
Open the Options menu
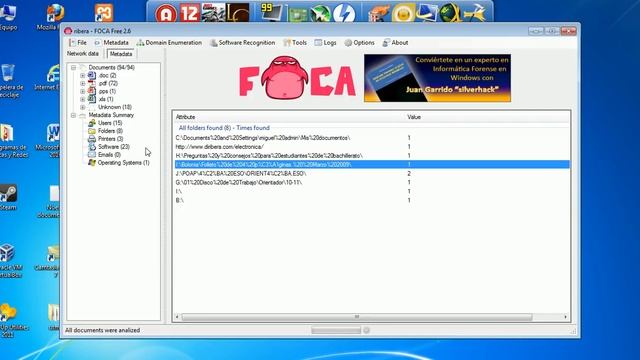359,42
